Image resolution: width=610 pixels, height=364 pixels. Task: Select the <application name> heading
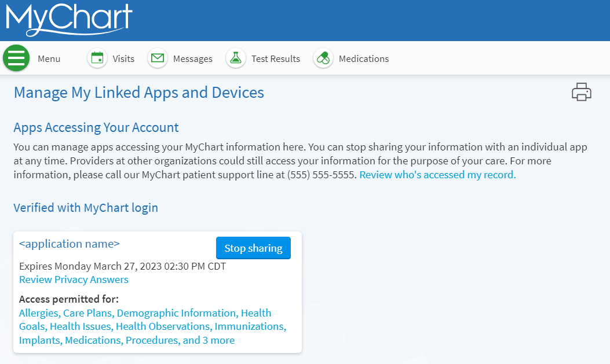click(x=70, y=244)
